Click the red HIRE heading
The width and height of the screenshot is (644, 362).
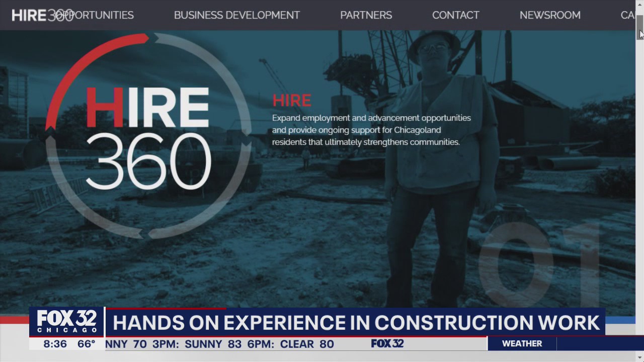[x=292, y=101]
